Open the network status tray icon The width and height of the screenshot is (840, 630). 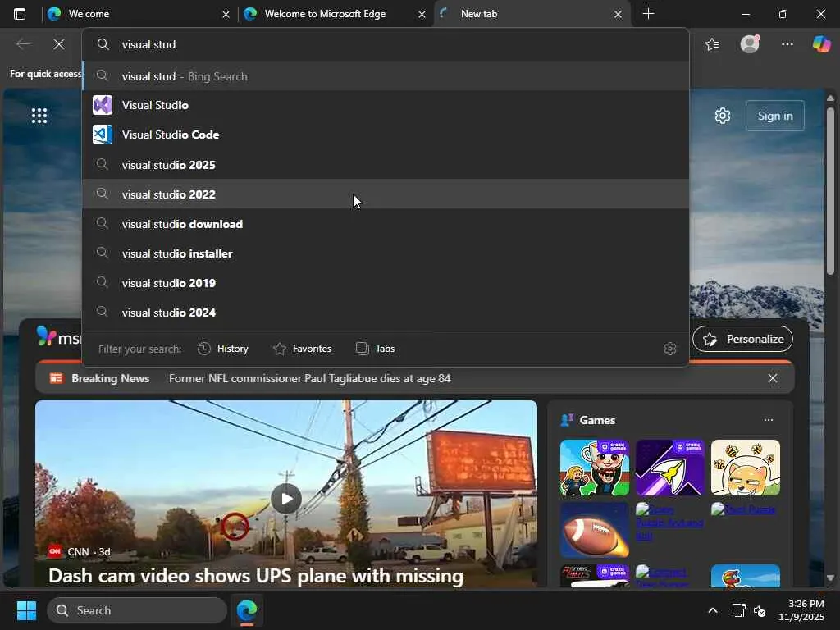pyautogui.click(x=739, y=610)
